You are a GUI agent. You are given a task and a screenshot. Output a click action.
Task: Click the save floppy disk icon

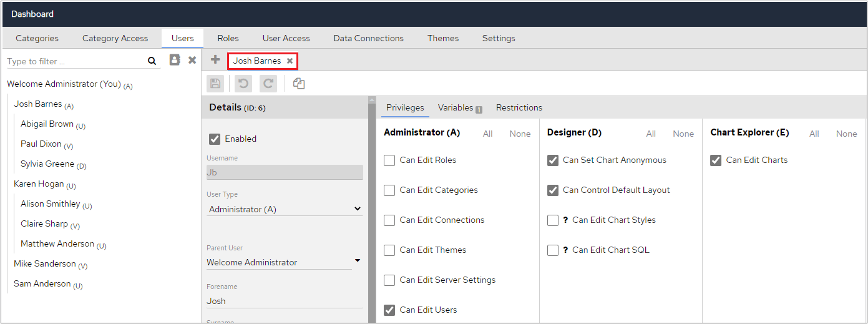(x=215, y=84)
